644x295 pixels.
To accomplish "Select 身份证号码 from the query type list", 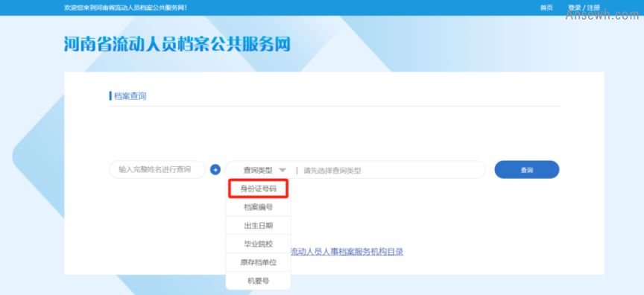I will [x=259, y=188].
